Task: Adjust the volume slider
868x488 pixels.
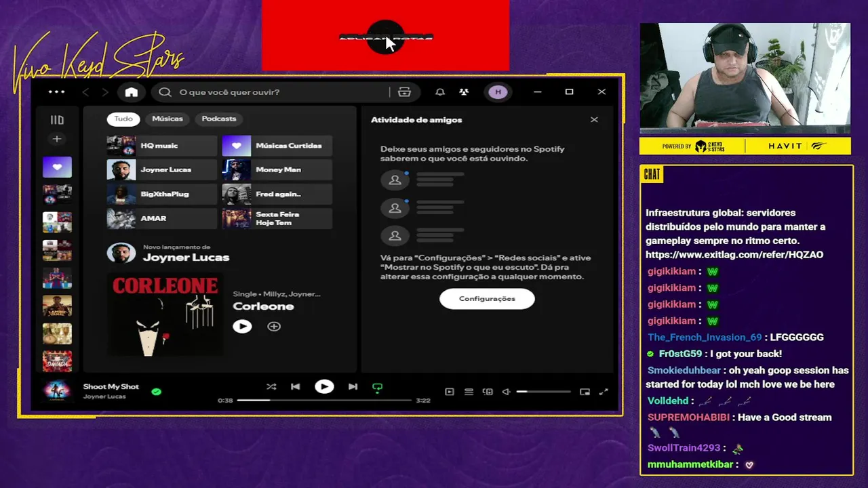Action: (x=543, y=392)
